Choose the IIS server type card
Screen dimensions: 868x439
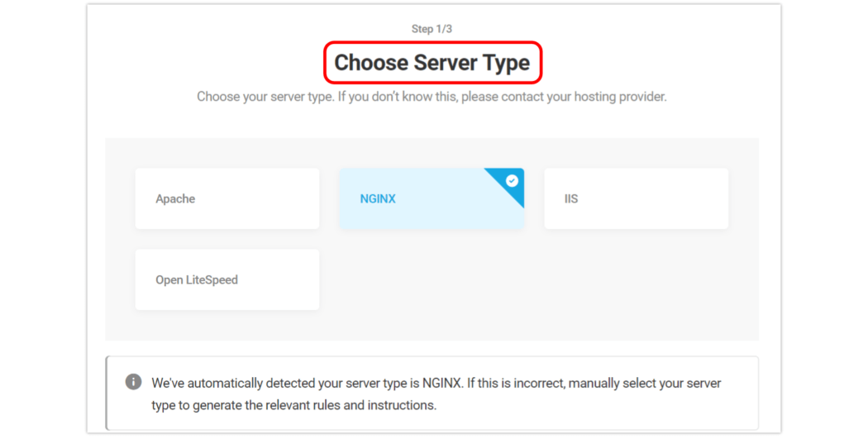point(636,198)
